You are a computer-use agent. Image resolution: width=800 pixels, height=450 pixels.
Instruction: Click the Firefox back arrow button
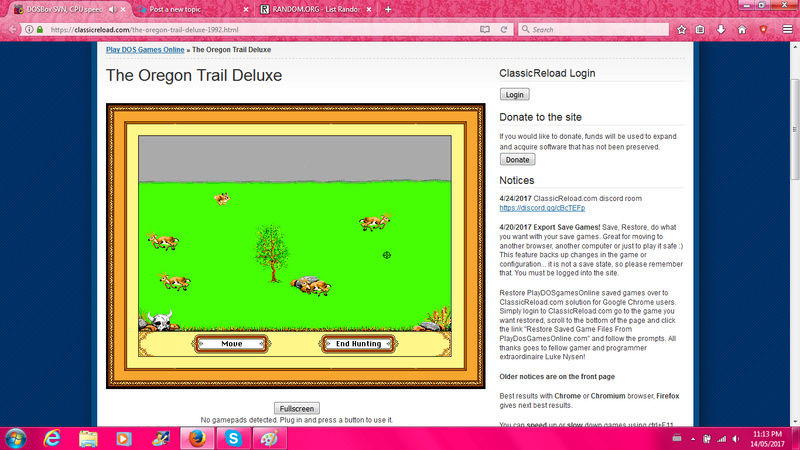point(13,30)
